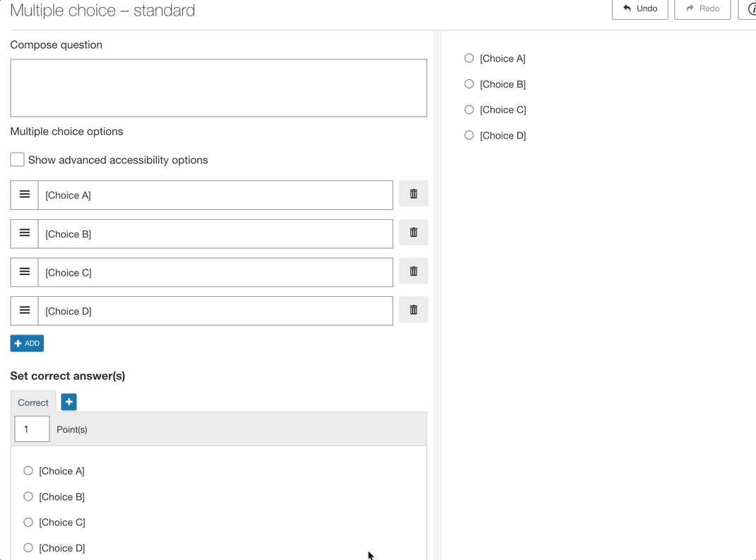
Task: Set Choice C as correct answer
Action: click(28, 523)
